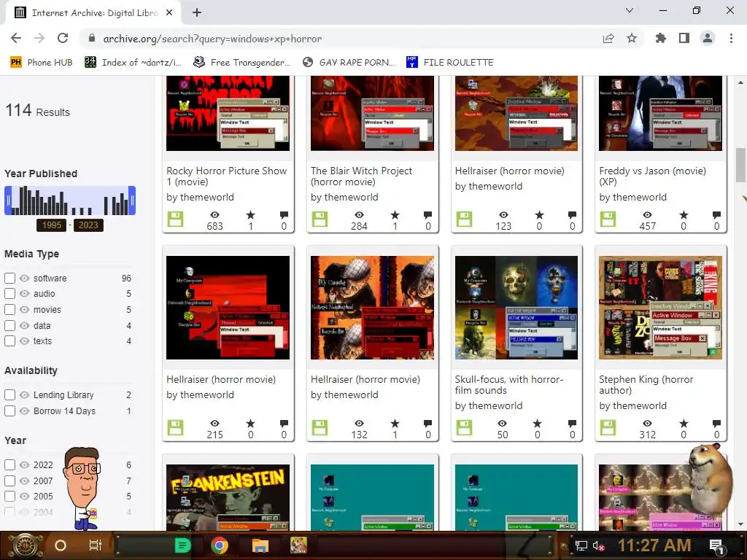The width and height of the screenshot is (747, 560).
Task: Open the Chrome profile avatar
Action: pos(708,38)
